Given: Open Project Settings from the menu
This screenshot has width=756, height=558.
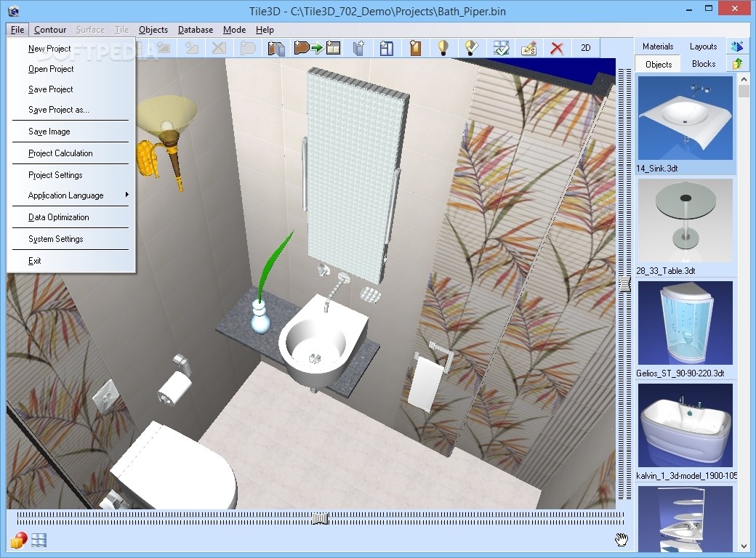Looking at the screenshot, I should [71, 175].
